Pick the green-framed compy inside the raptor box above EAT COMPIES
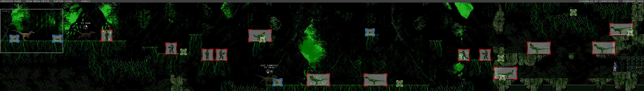Image resolution: width=644 pixels, height=91 pixels. (262, 39)
